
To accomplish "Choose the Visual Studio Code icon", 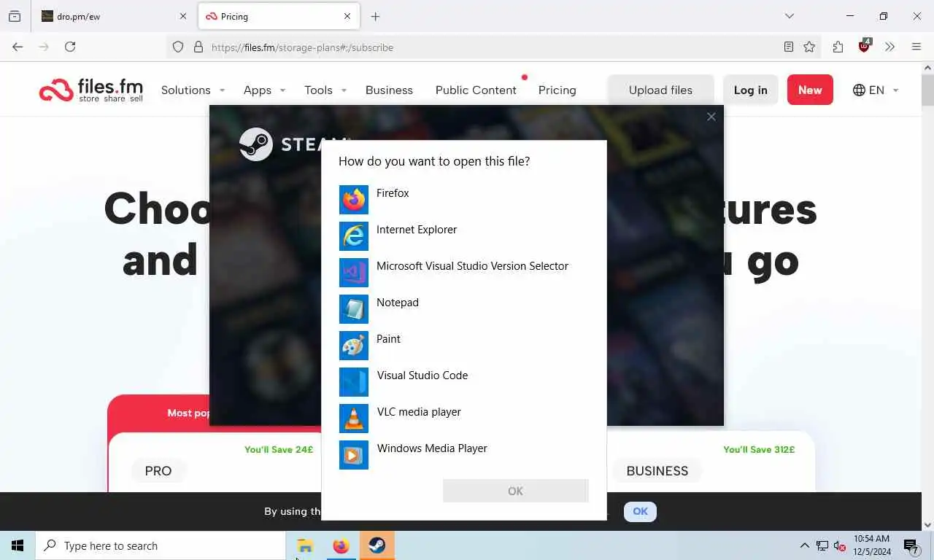I will 354,382.
